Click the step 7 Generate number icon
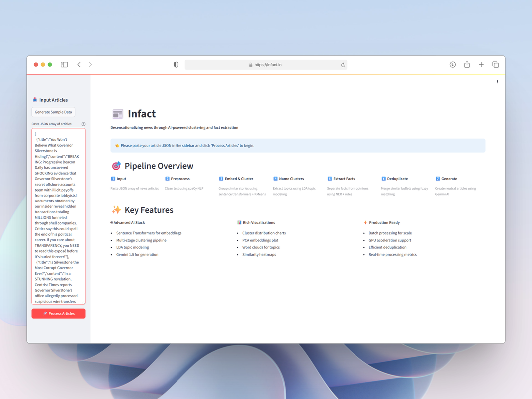Image resolution: width=532 pixels, height=399 pixels. coord(438,179)
